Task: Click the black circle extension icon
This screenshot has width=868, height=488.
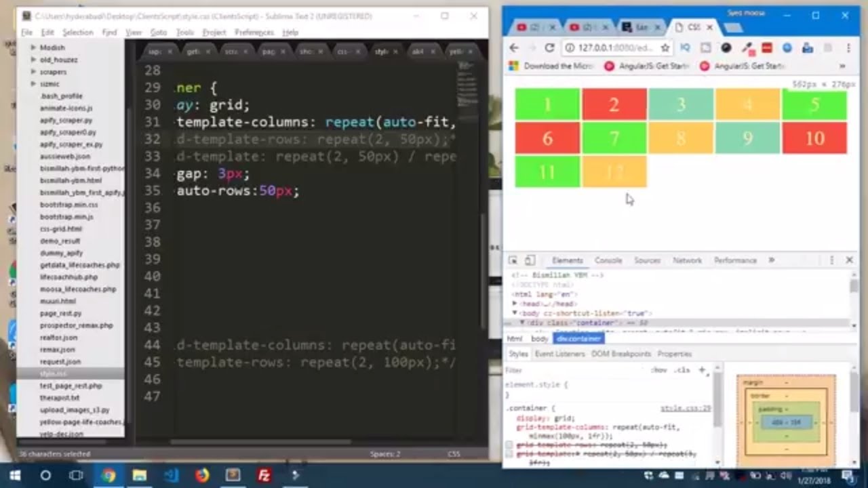Action: click(x=726, y=47)
